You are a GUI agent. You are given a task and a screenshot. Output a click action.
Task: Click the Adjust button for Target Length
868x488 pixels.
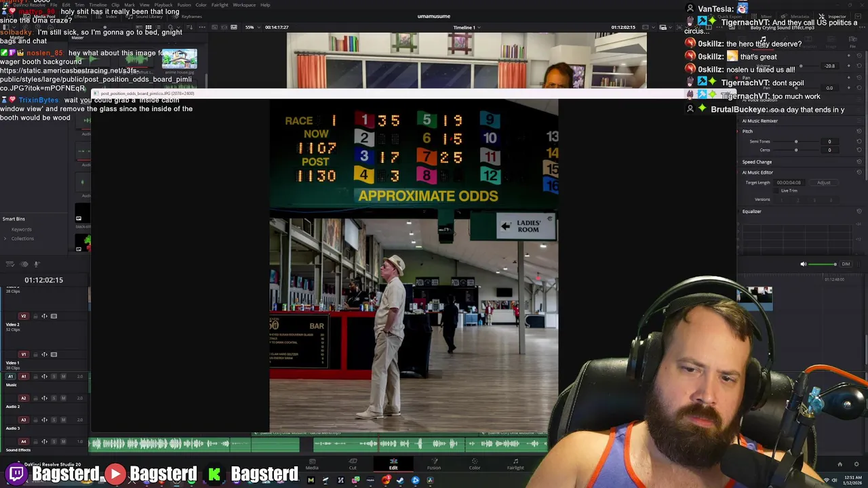tap(824, 182)
